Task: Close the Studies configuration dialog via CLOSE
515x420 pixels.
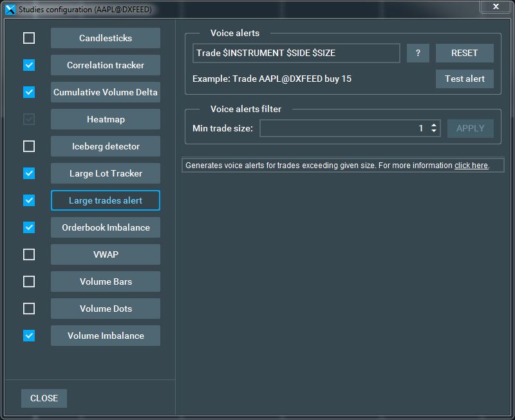Action: pos(44,398)
